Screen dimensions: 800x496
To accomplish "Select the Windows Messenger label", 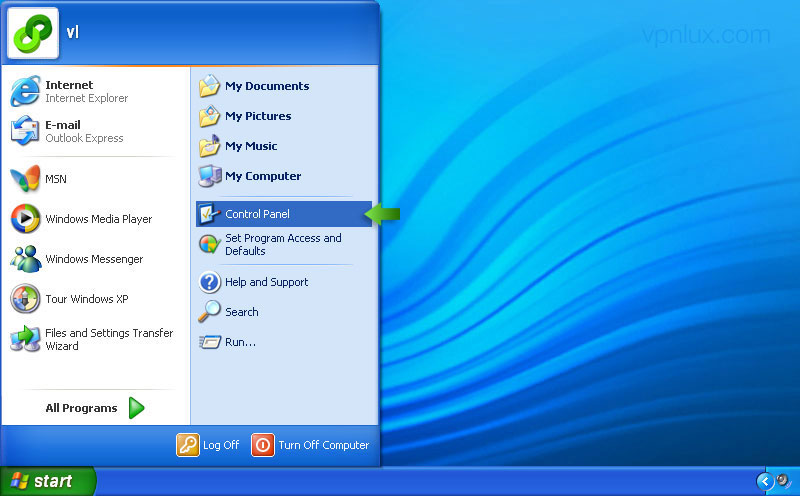I will (x=94, y=259).
